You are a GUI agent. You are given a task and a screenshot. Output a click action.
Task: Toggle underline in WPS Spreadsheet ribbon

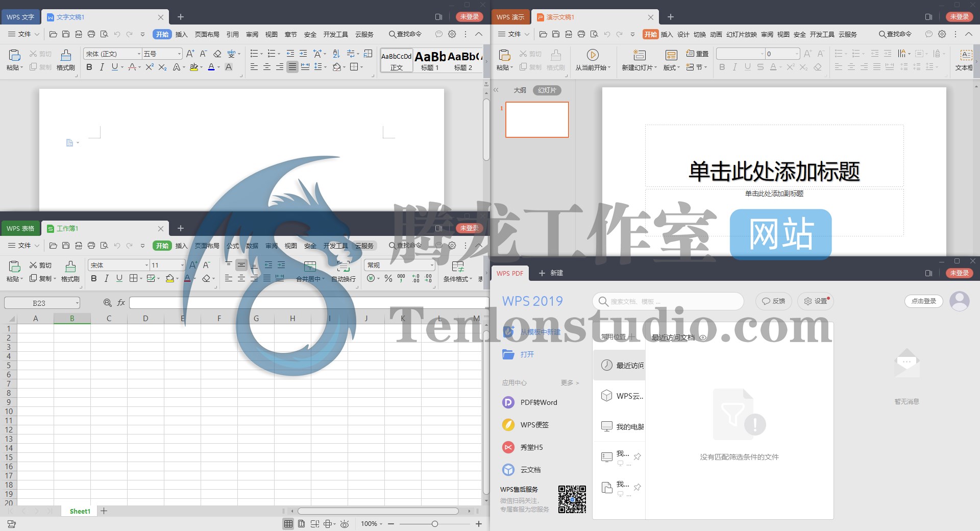tap(119, 278)
